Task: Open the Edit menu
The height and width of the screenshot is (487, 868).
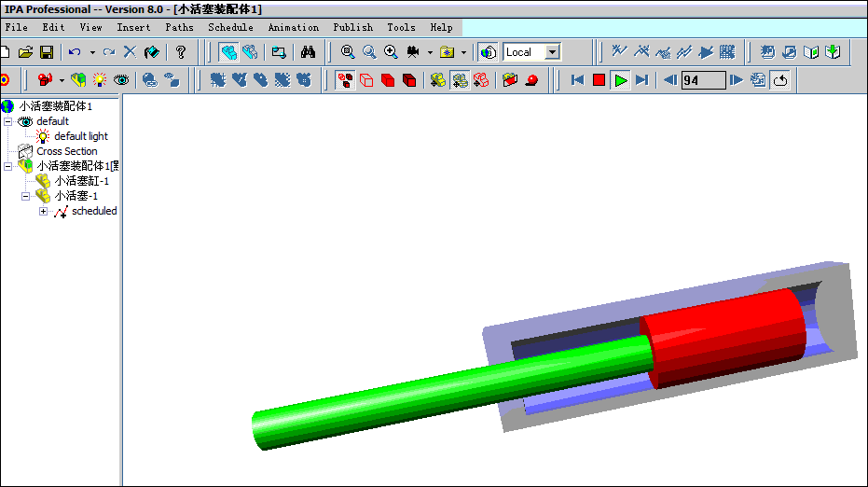Action: tap(53, 27)
